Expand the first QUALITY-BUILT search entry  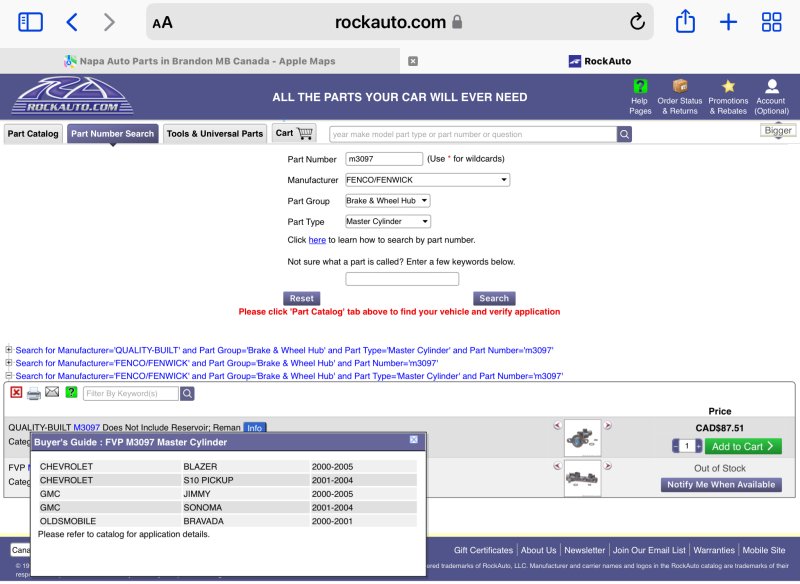click(x=9, y=350)
